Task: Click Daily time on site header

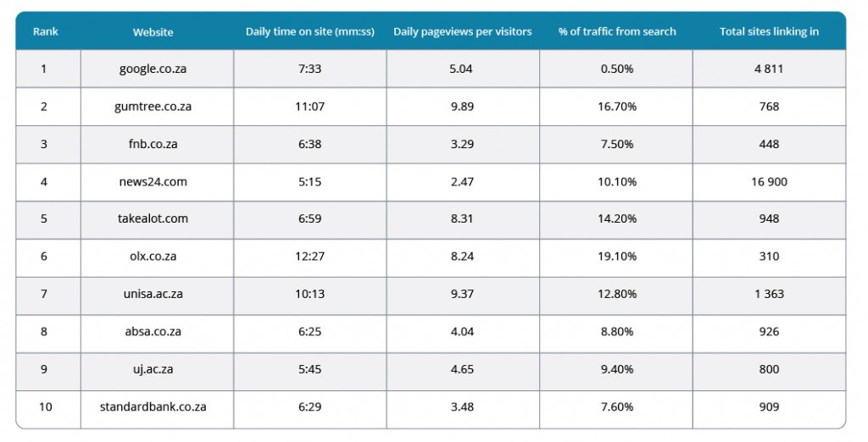Action: coord(310,31)
